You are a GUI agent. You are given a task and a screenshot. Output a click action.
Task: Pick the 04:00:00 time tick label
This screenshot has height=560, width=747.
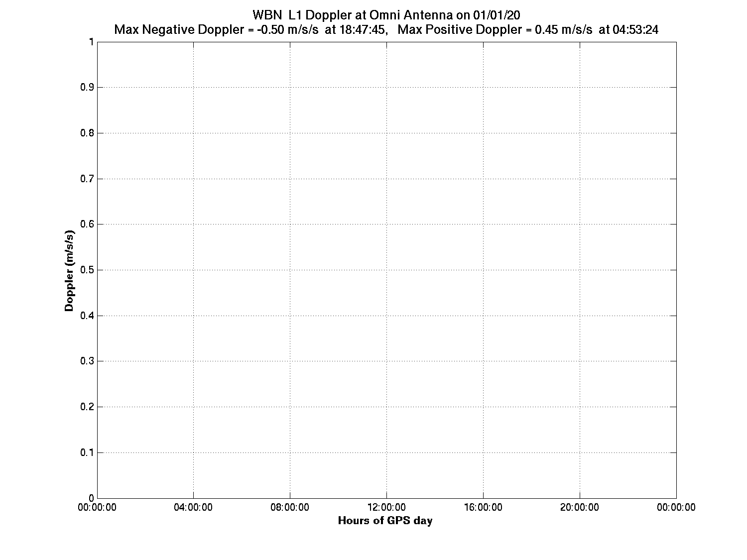[194, 507]
